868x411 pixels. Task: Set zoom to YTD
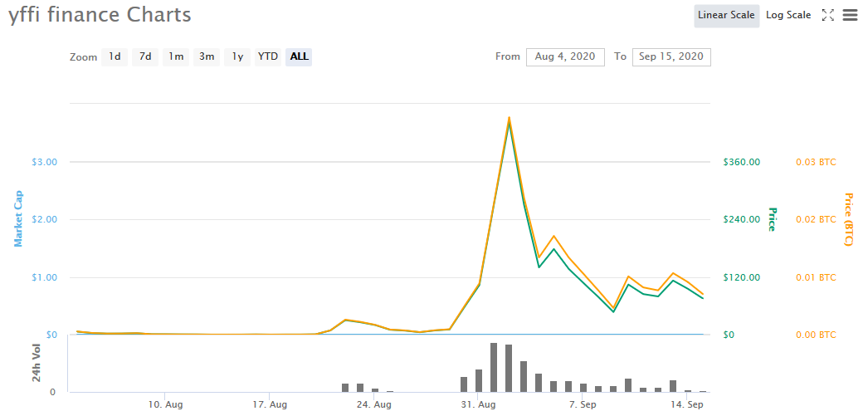tap(268, 56)
